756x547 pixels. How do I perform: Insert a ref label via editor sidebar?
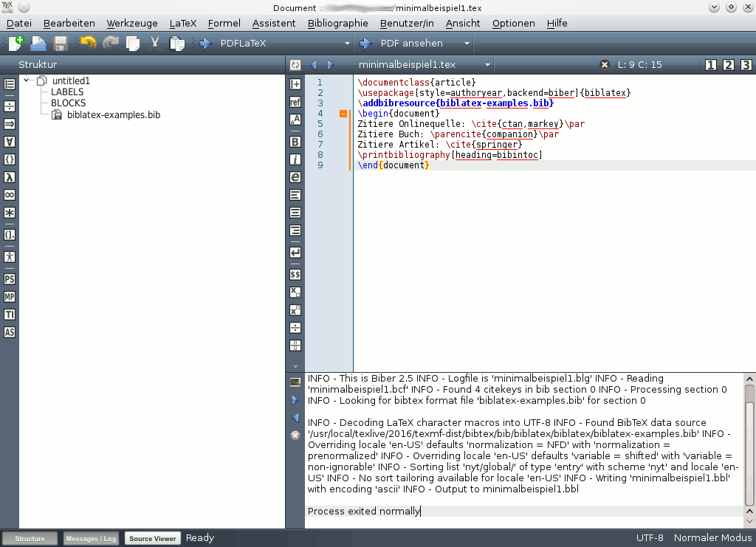295,102
